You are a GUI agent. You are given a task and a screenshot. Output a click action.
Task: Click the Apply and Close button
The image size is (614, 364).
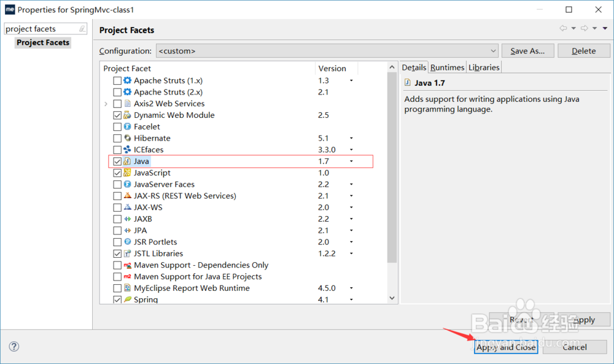tap(507, 347)
